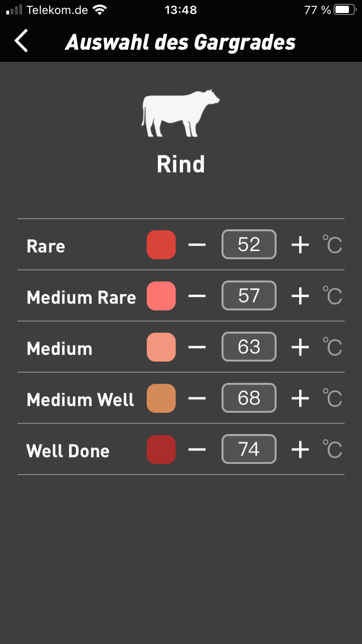Choose the Medium Well orange swatch
This screenshot has height=644, width=362.
coord(161,398)
